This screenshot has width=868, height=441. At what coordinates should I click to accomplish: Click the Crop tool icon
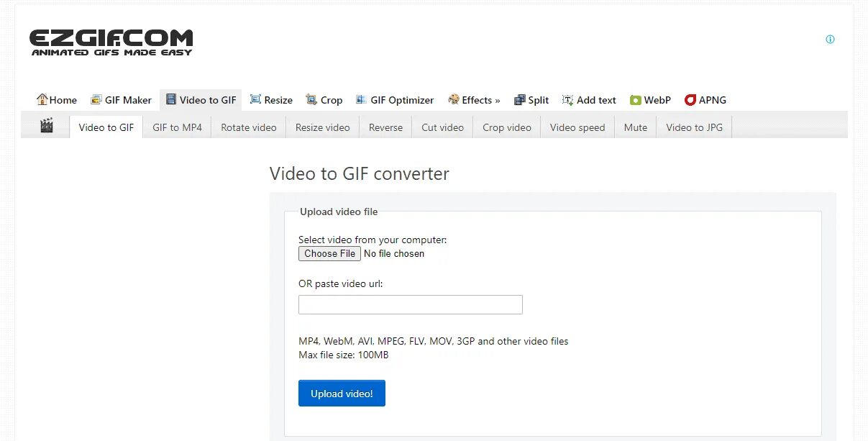coord(311,99)
